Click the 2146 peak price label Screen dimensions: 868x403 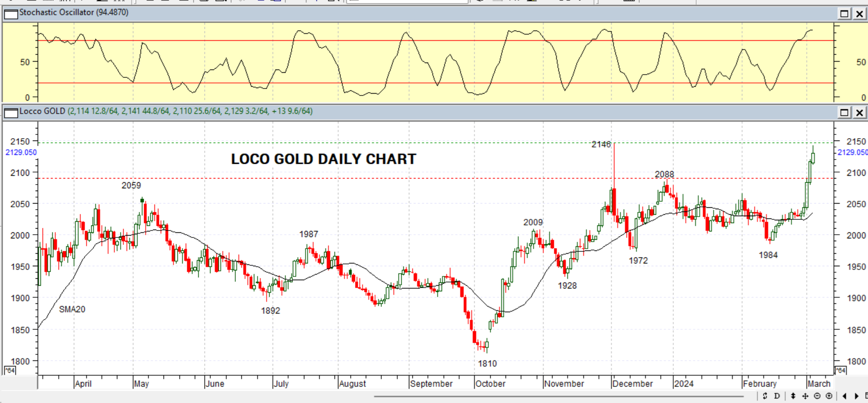pos(601,145)
